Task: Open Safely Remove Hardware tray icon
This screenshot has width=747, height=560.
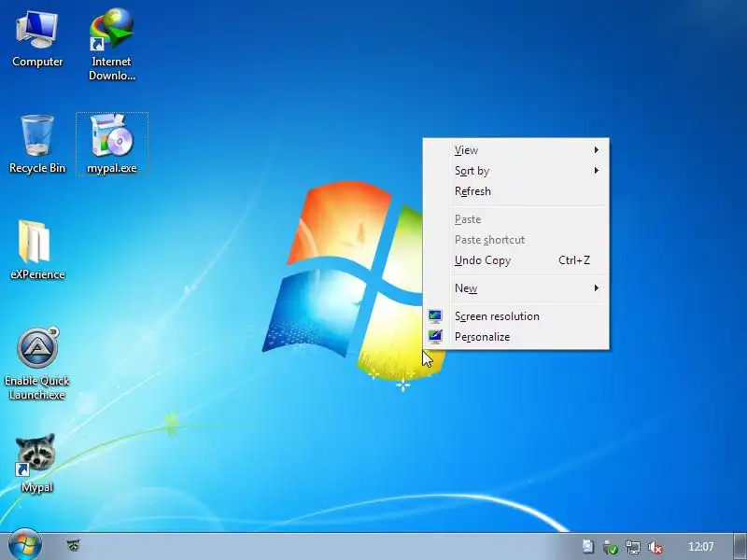Action: coord(610,547)
